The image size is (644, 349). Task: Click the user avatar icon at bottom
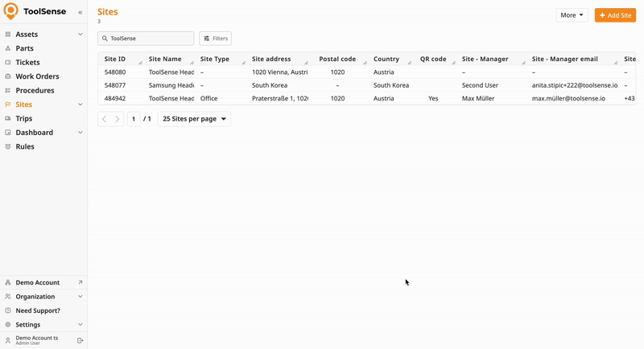point(8,340)
